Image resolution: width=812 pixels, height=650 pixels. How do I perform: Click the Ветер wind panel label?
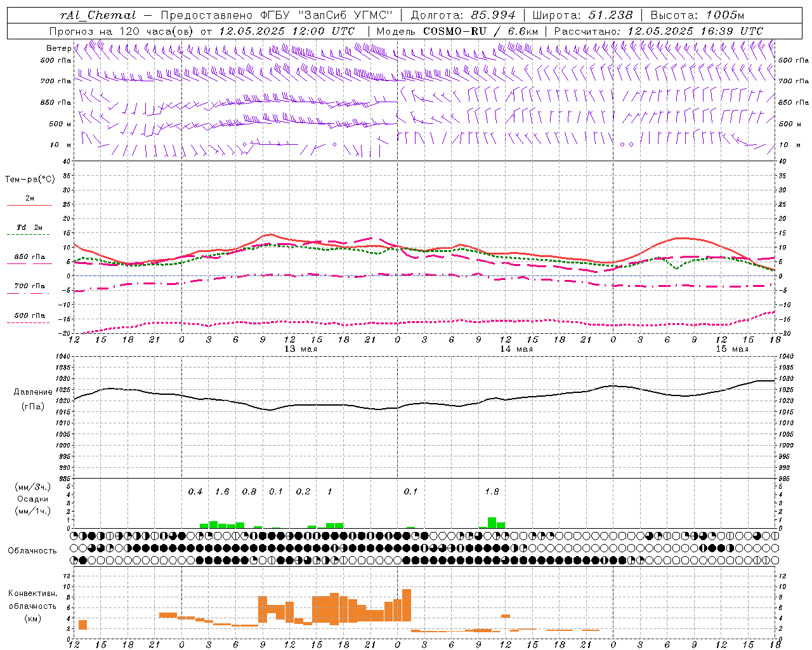click(58, 48)
